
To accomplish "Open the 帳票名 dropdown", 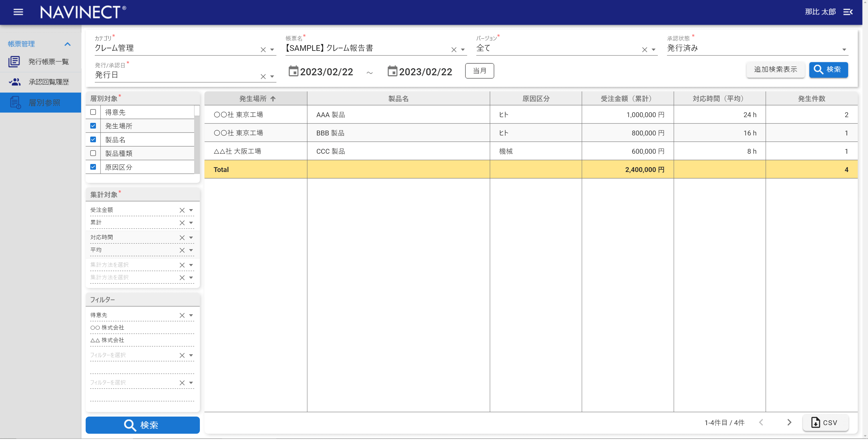I will tap(463, 49).
